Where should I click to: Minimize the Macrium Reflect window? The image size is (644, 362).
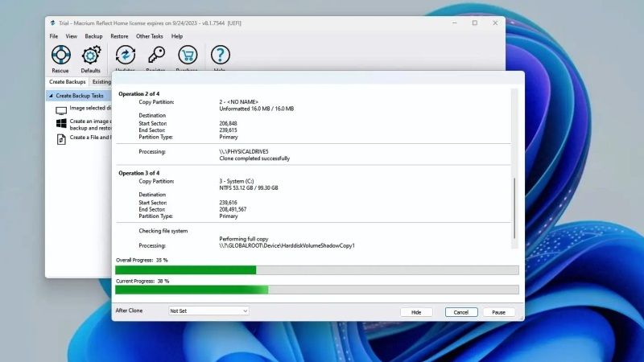coord(454,23)
